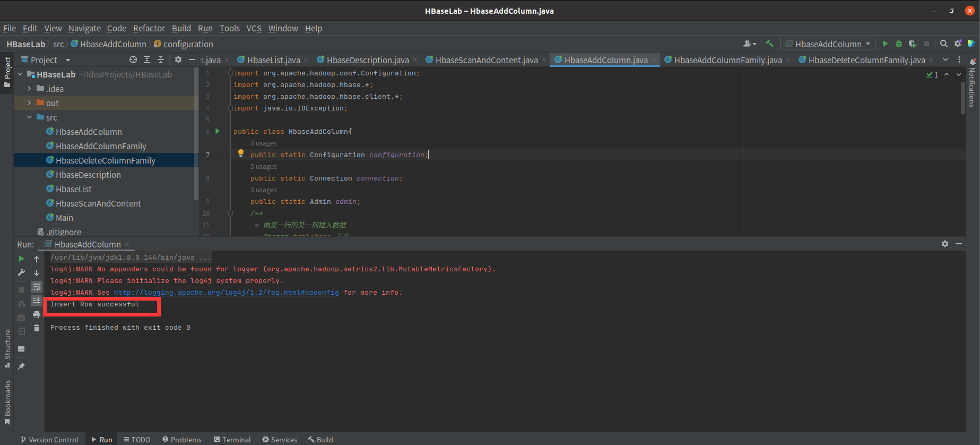
Task: Click the editor vertical scrollbar thumb
Action: pos(962,98)
